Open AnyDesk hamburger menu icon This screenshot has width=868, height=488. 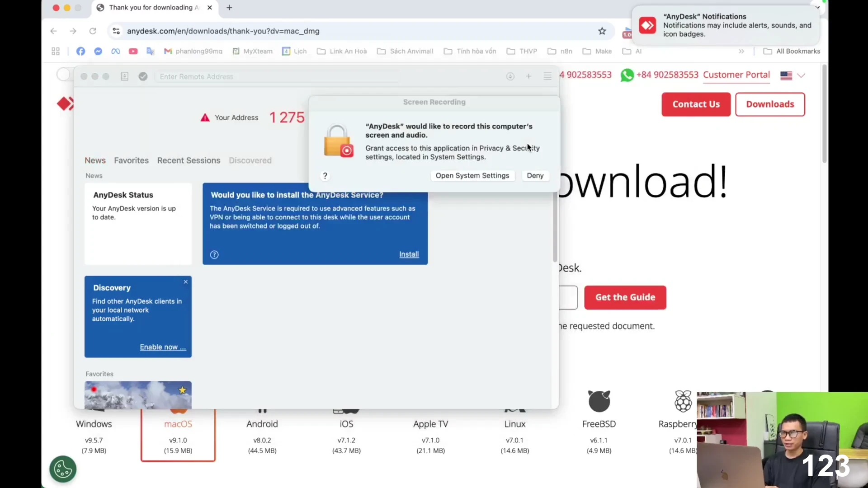click(x=547, y=76)
